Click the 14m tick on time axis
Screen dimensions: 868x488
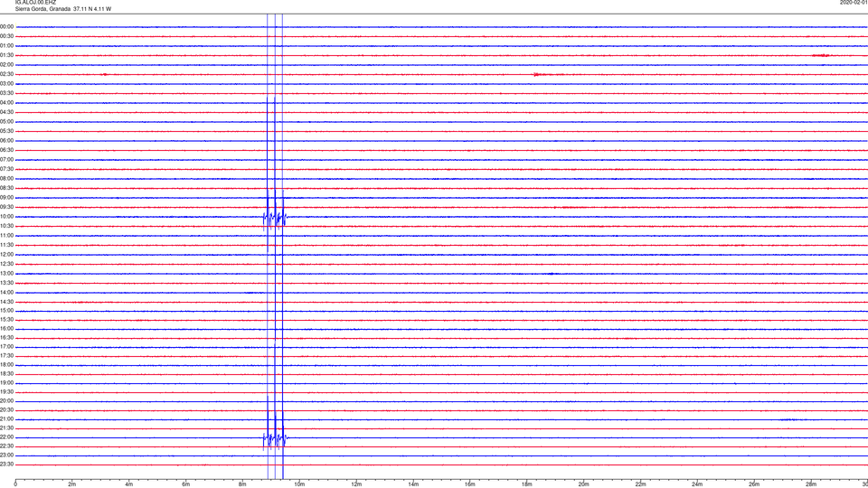(413, 484)
